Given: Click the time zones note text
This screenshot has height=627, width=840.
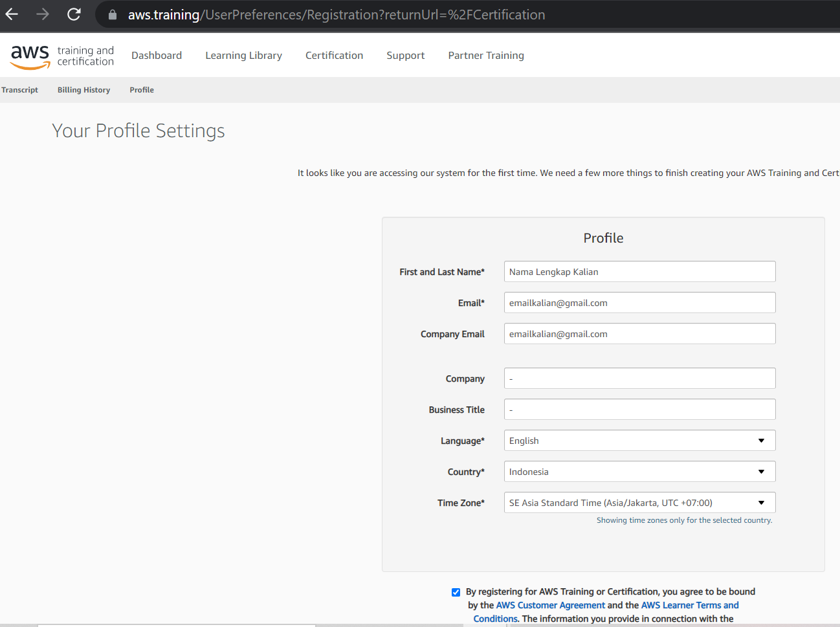Looking at the screenshot, I should pos(684,520).
